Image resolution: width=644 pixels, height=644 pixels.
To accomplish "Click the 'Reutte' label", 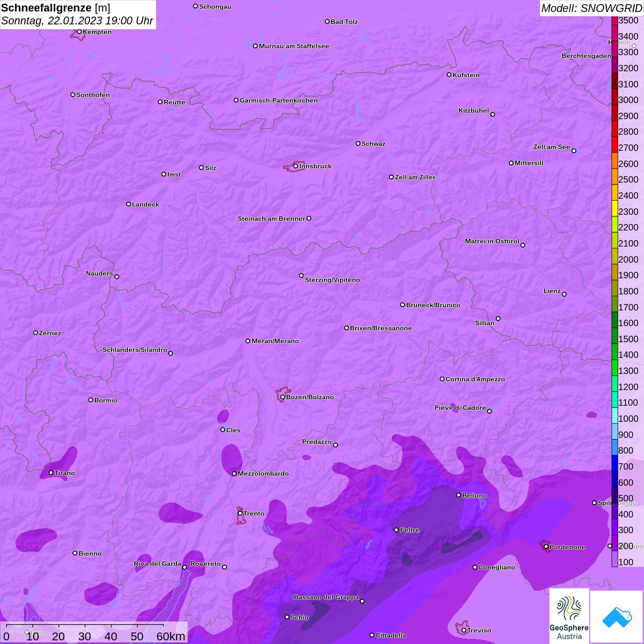I will coord(174,102).
